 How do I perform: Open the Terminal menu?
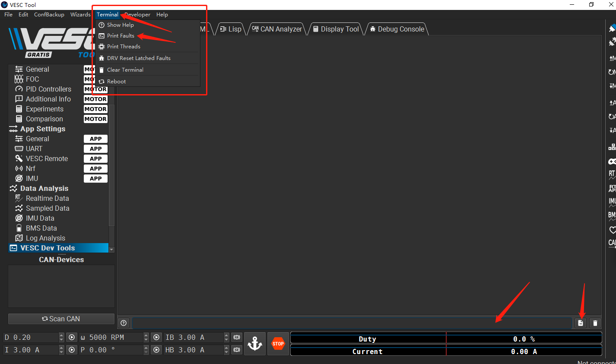tap(107, 15)
